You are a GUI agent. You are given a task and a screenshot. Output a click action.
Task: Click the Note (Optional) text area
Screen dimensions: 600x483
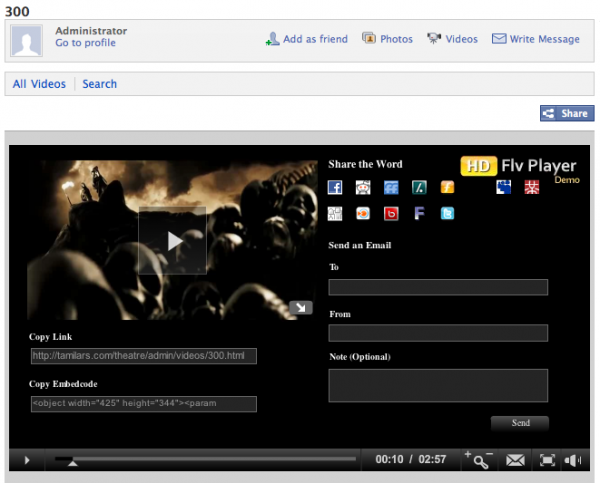coord(438,385)
